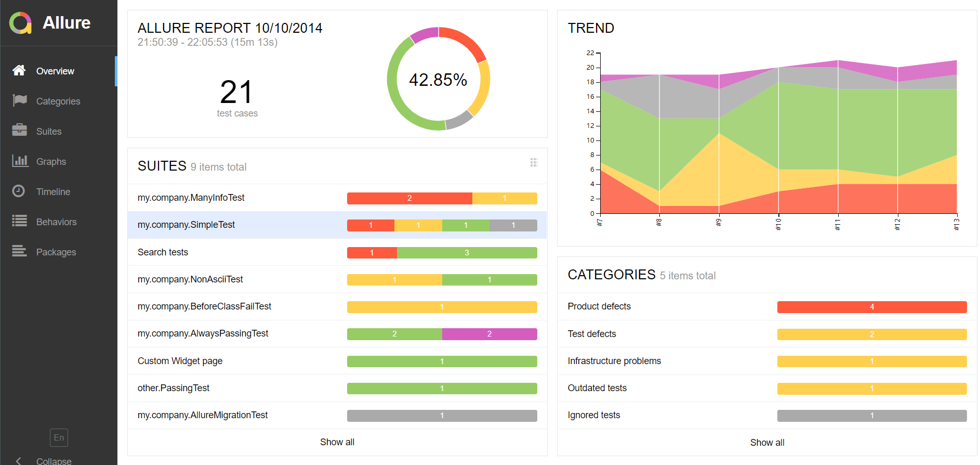Image resolution: width=980 pixels, height=465 pixels.
Task: Open the Search tests suite
Action: pos(337,252)
